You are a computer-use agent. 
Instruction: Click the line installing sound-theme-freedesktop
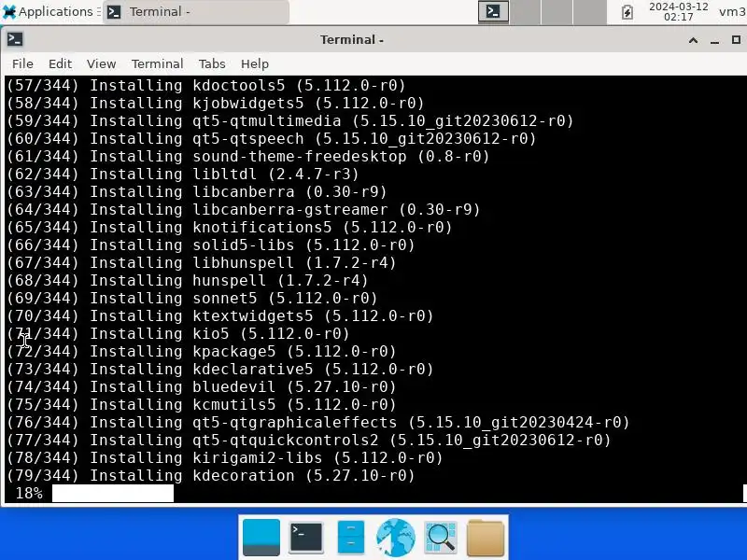point(247,156)
